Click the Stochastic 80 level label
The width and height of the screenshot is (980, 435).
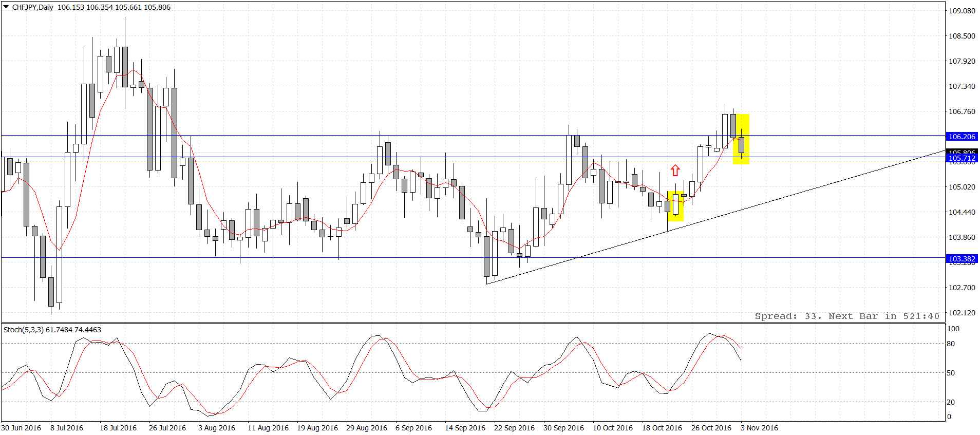[951, 344]
